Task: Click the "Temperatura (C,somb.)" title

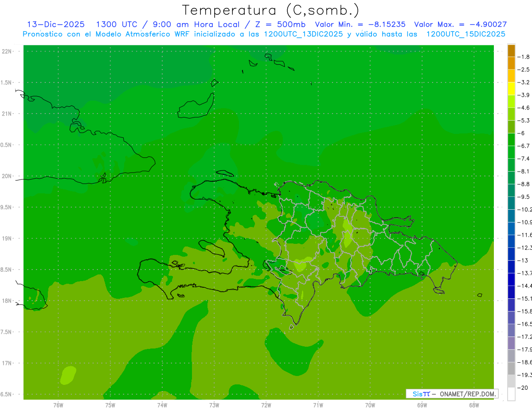Action: click(x=270, y=10)
